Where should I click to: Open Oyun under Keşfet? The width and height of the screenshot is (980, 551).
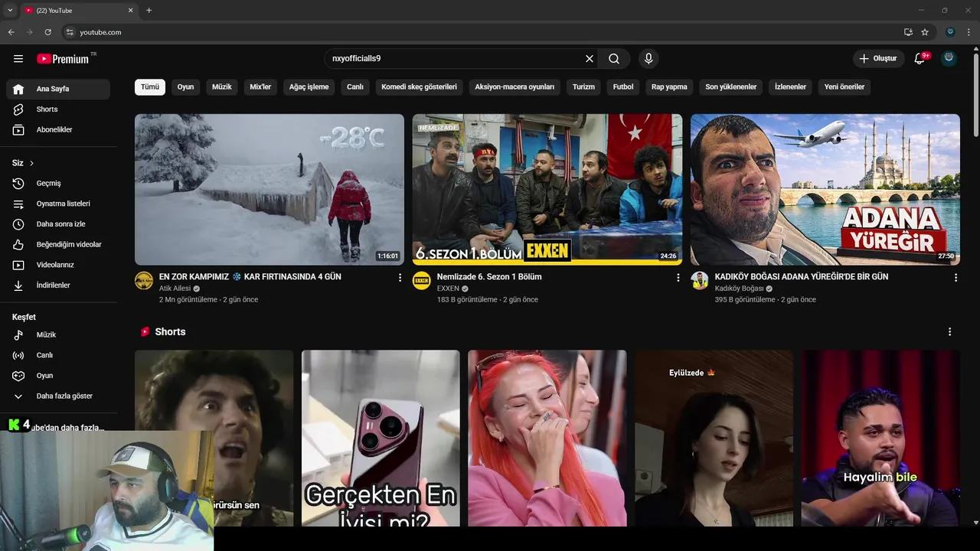(x=58, y=376)
